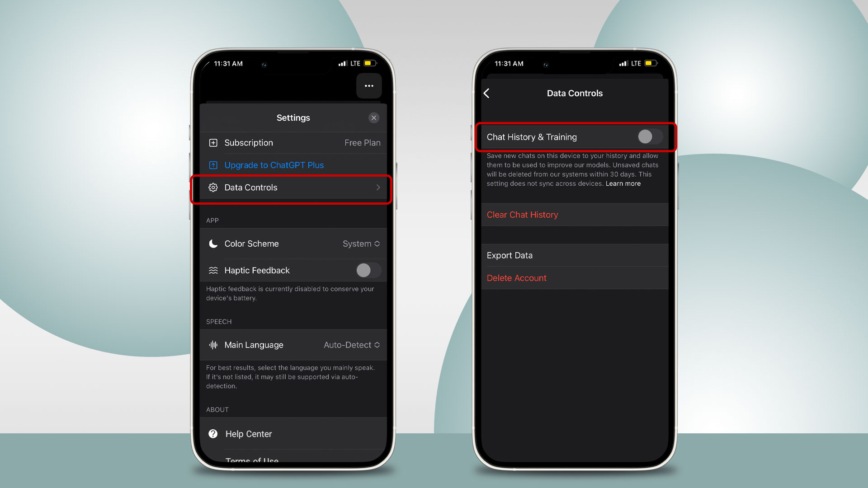The image size is (868, 488).
Task: Click the Data Controls gear icon
Action: [213, 187]
